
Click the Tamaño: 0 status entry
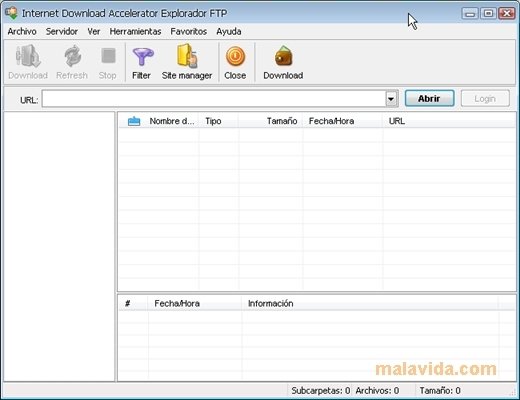coord(440,390)
